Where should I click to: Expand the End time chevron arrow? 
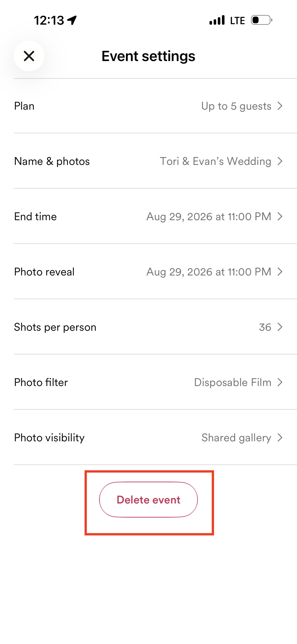[x=280, y=217]
